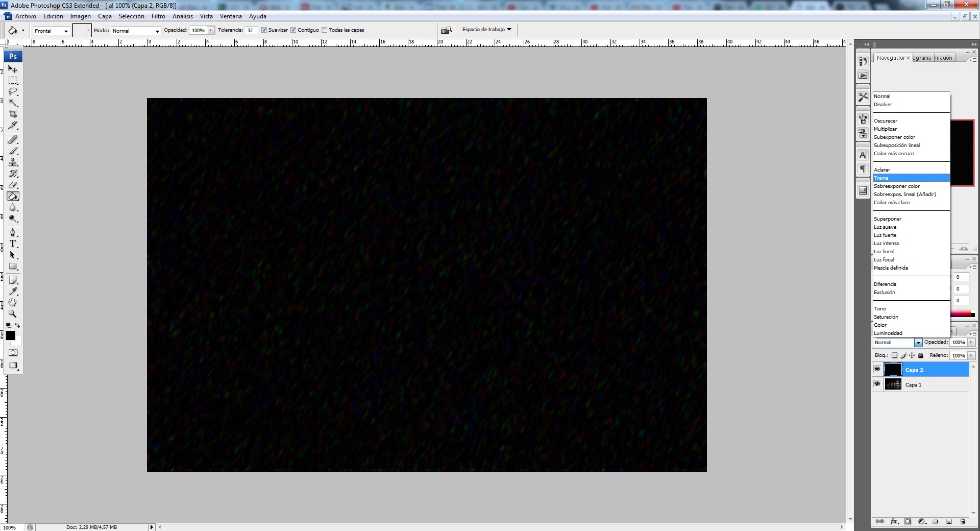Select the Zoom magnifier tool
The image size is (980, 531).
click(x=13, y=314)
